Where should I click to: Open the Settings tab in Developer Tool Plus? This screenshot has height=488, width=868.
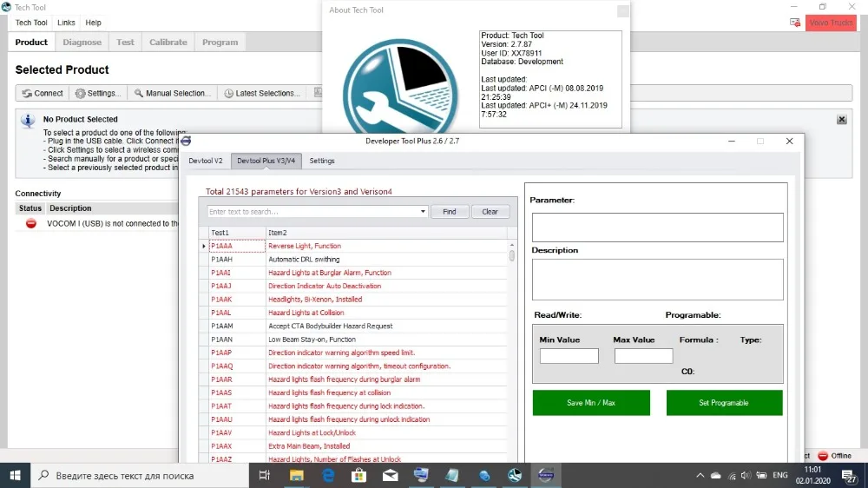(x=322, y=161)
